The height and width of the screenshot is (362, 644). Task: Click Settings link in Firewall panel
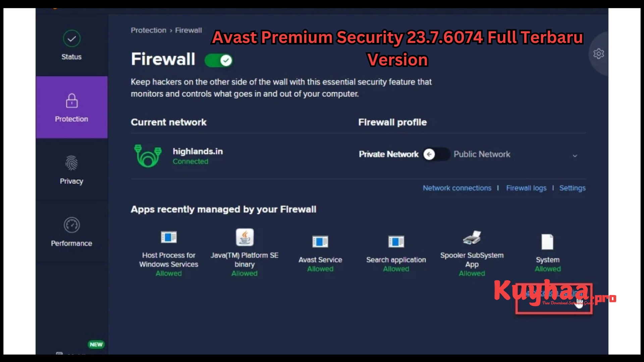pos(572,188)
